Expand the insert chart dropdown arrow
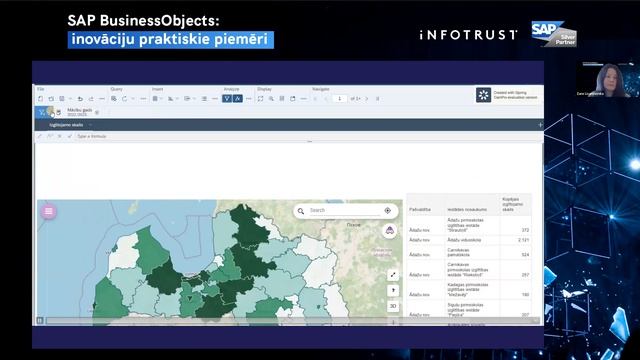 [177, 99]
